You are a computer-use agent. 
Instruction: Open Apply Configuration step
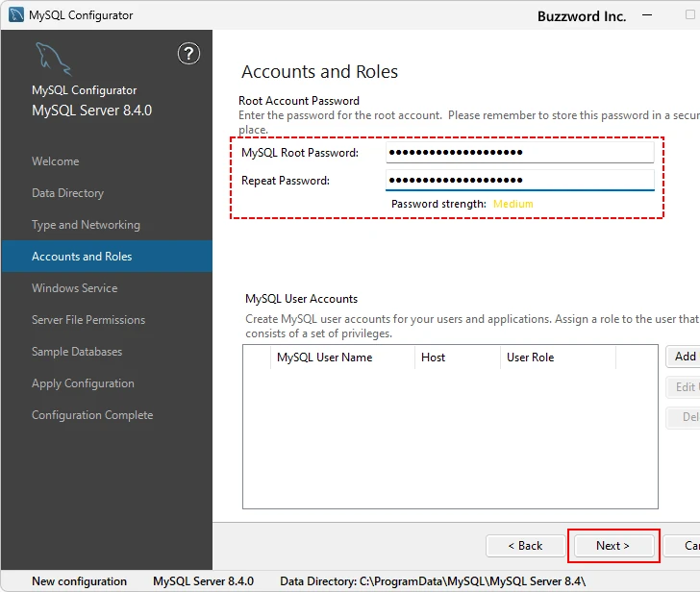pyautogui.click(x=83, y=383)
